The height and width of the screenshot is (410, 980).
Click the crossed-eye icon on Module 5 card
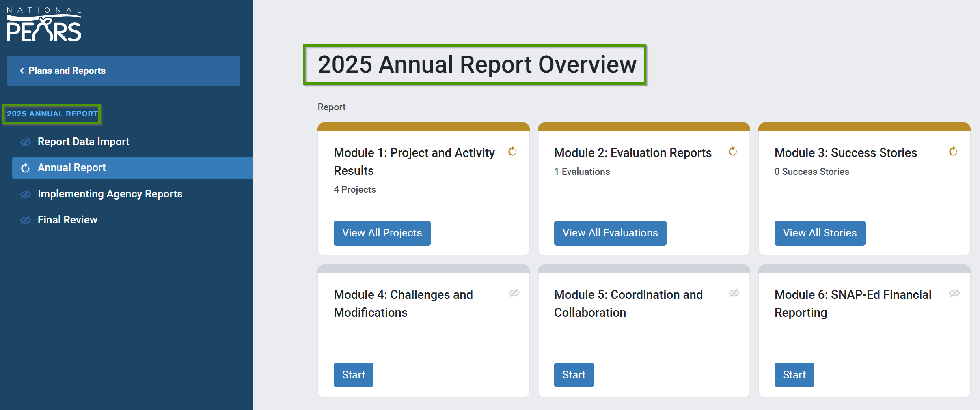point(734,293)
